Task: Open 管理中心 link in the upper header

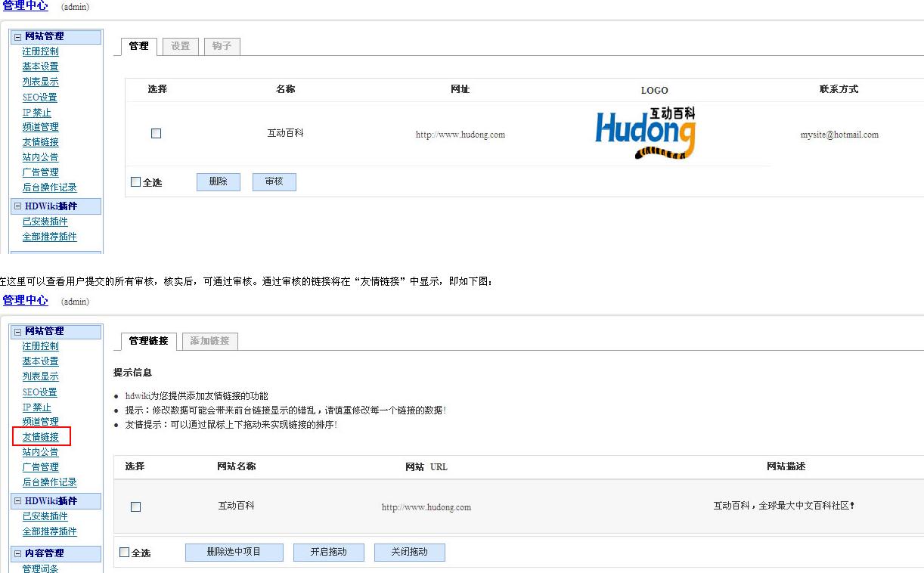Action: tap(26, 6)
